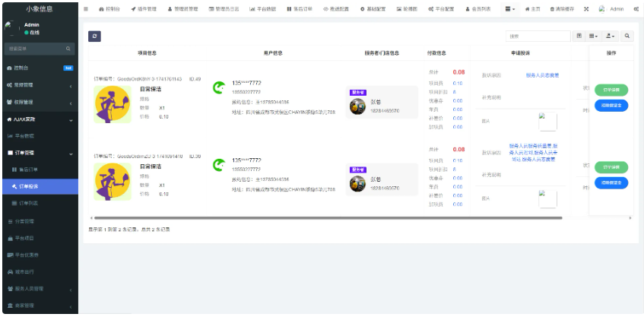This screenshot has height=317, width=644.
Task: Expand 商家管理 in the sidebar
Action: point(40,306)
